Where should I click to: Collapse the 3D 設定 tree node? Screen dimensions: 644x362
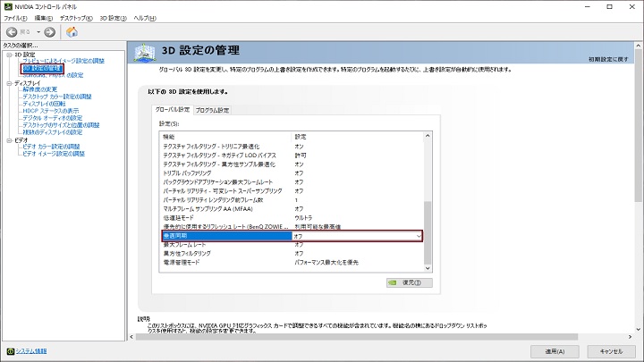9,55
